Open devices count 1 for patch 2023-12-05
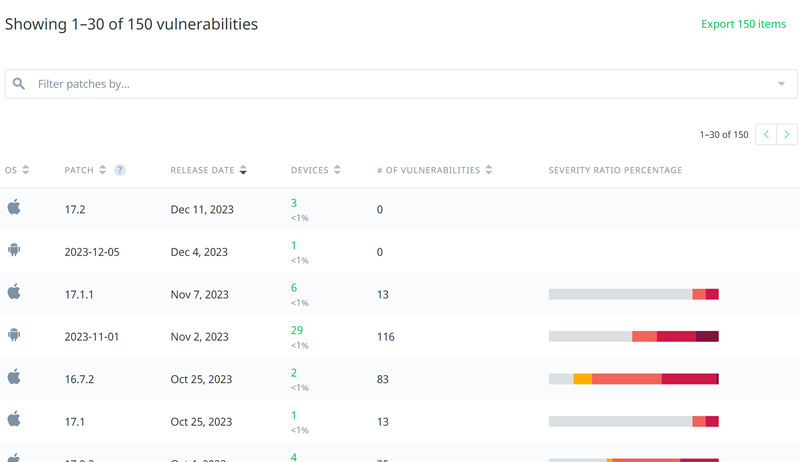 294,245
